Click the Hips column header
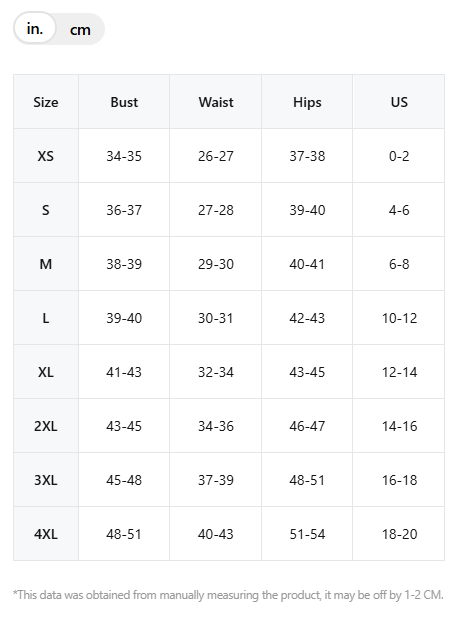Viewport: 456px width, 617px height. 307,102
